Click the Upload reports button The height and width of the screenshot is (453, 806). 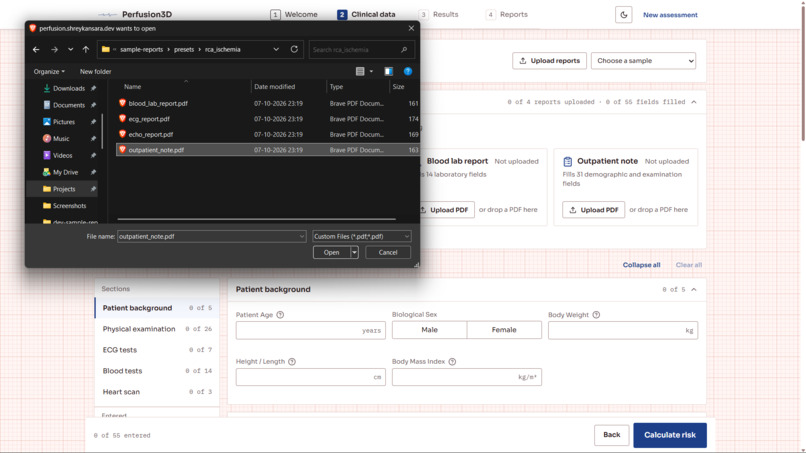[549, 61]
